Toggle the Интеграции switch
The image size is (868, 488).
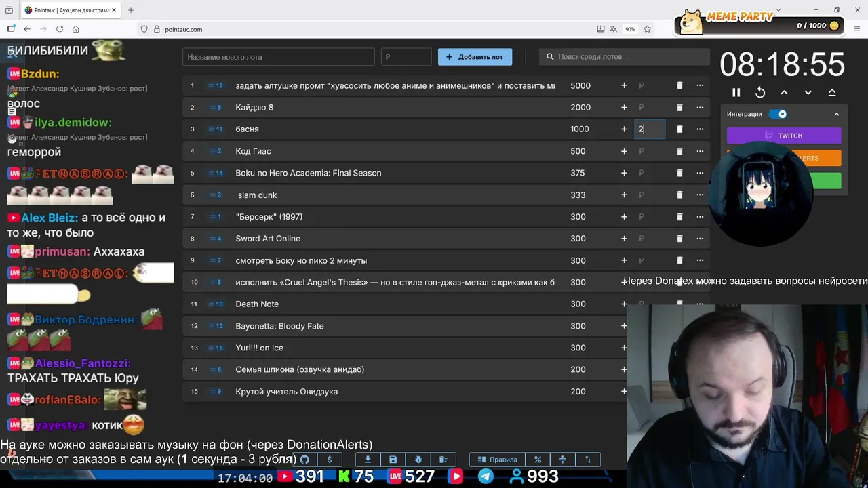778,114
